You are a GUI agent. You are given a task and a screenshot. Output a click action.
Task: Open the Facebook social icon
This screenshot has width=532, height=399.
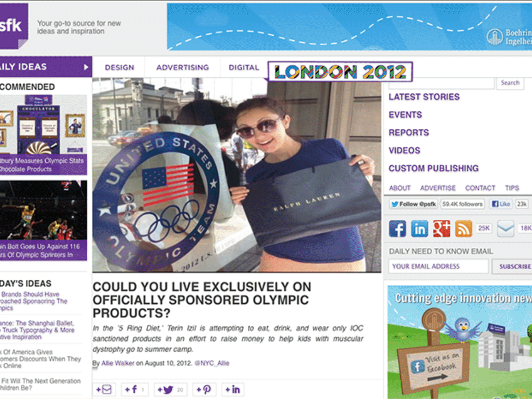point(397,229)
